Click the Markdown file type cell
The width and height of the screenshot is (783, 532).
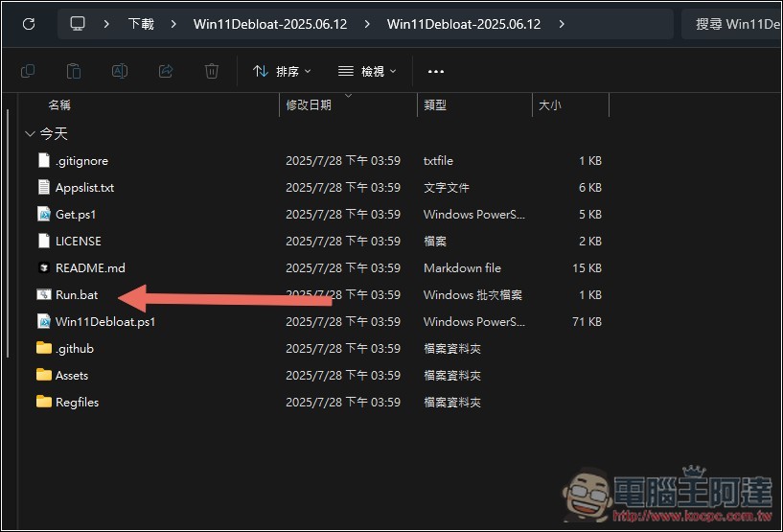[462, 268]
